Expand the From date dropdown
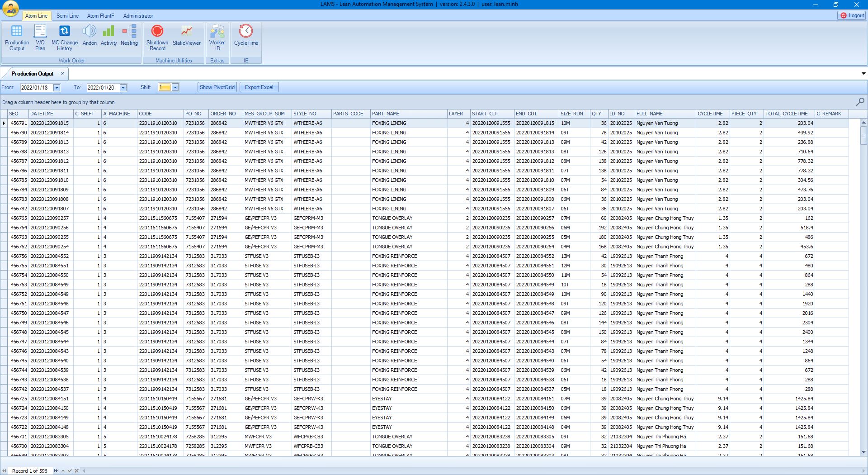Image resolution: width=868 pixels, height=475 pixels. click(57, 88)
